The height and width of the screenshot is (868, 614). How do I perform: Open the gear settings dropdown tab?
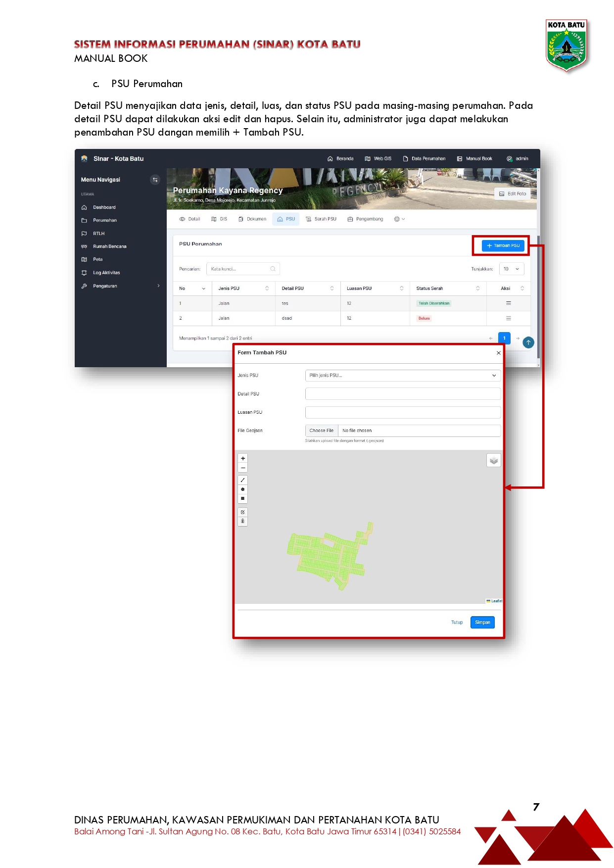[399, 219]
